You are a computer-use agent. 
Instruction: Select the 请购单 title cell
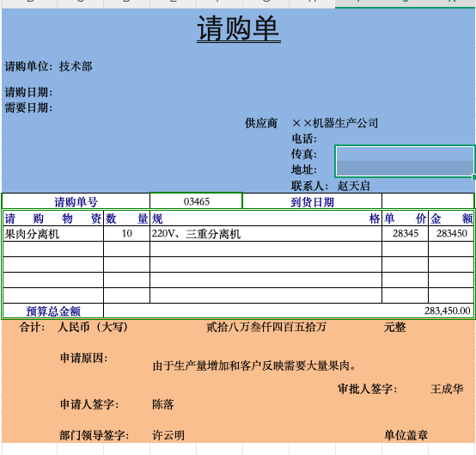[x=239, y=29]
